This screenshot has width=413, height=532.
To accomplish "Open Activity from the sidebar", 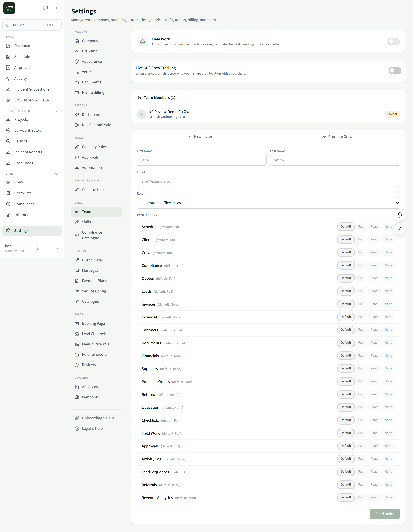I will (32, 78).
